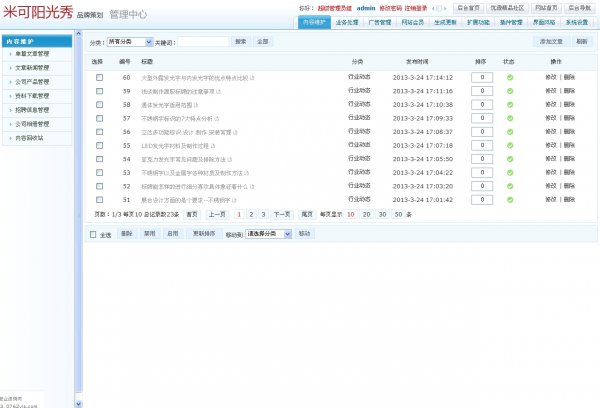The width and height of the screenshot is (600, 408).
Task: Tick the checkbox for article 57
Action: click(99, 118)
